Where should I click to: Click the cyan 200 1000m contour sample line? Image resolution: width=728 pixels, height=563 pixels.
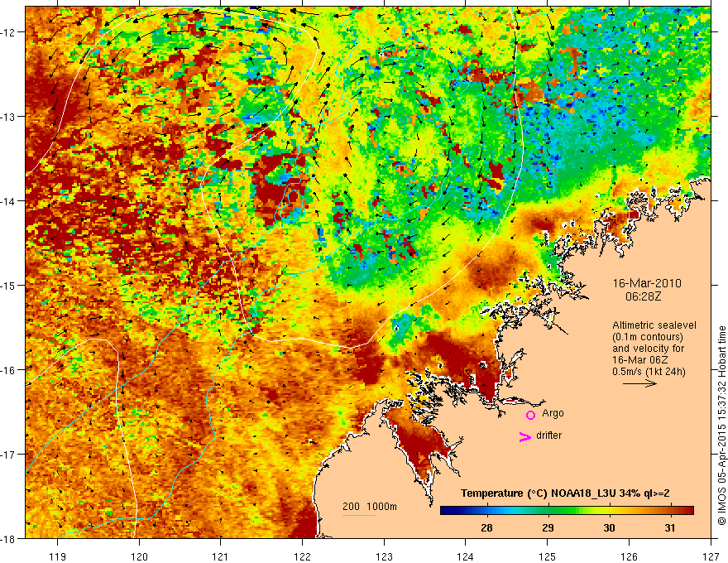(359, 515)
